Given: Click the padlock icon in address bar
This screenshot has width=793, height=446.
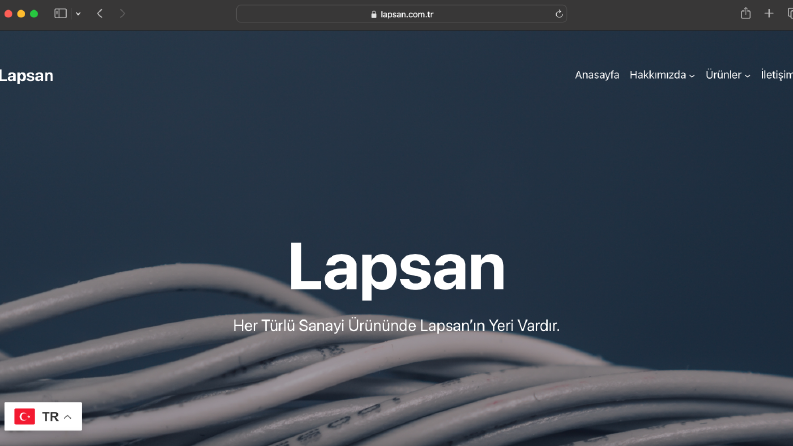Looking at the screenshot, I should pyautogui.click(x=374, y=14).
